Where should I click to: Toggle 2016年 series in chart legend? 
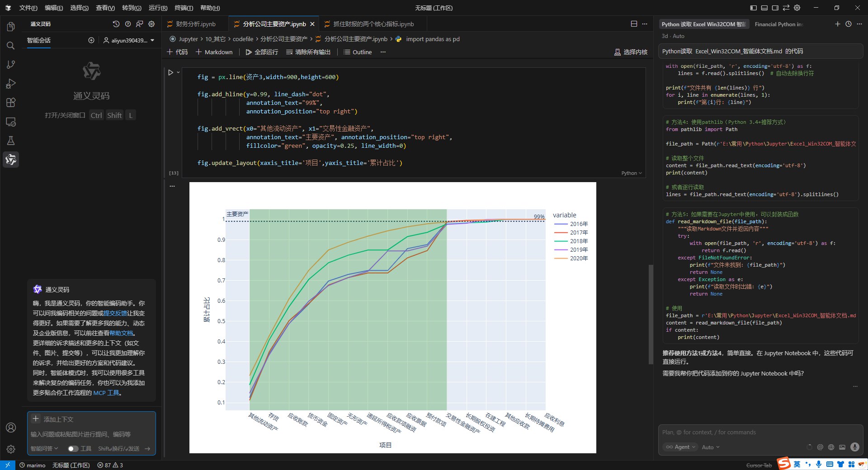pos(578,224)
